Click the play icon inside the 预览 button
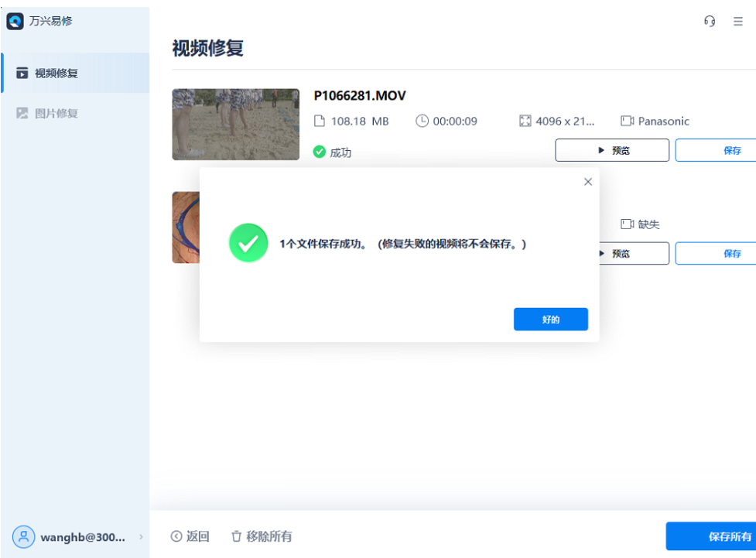756x558 pixels. (601, 149)
